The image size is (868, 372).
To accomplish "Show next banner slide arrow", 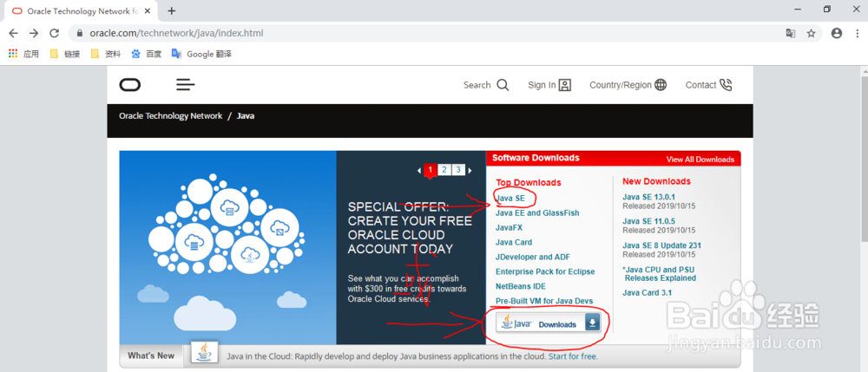I will tap(470, 170).
